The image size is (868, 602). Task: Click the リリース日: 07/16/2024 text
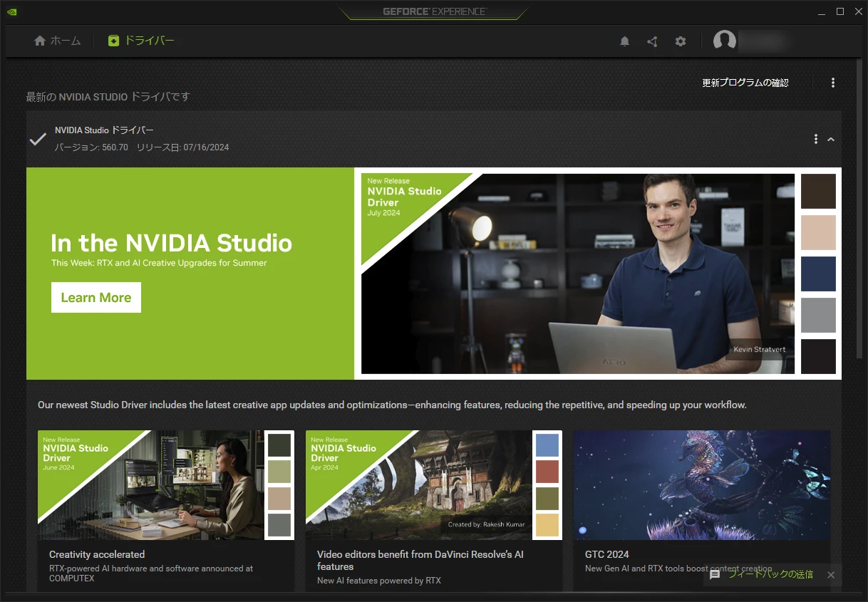point(183,147)
